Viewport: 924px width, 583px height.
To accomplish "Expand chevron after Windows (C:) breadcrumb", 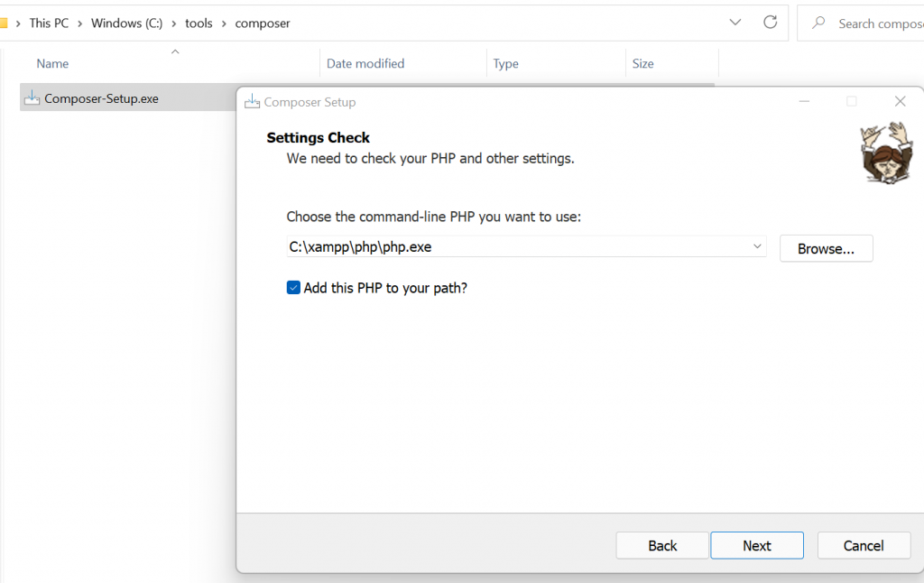I will tap(174, 23).
